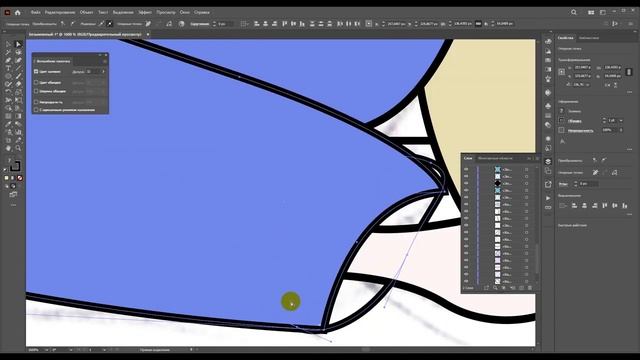Click the Home icon

point(18,12)
